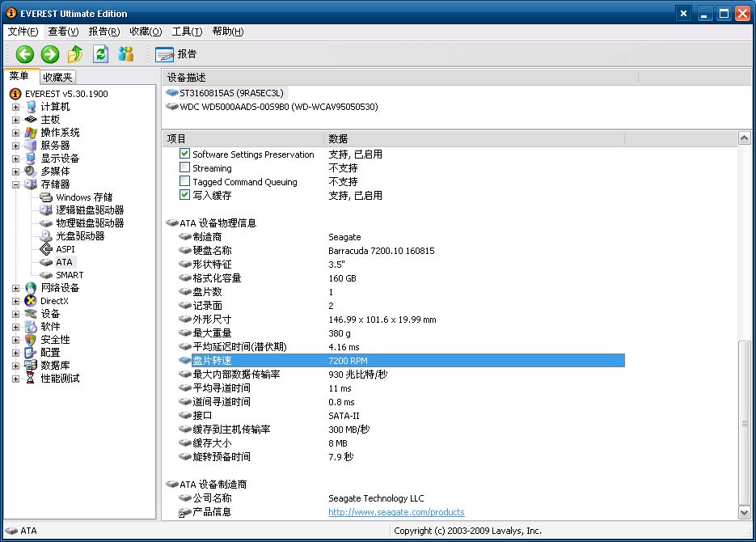Select the 盘片转速 7200 RPM row
Screen dimensions: 756x542
click(x=401, y=360)
